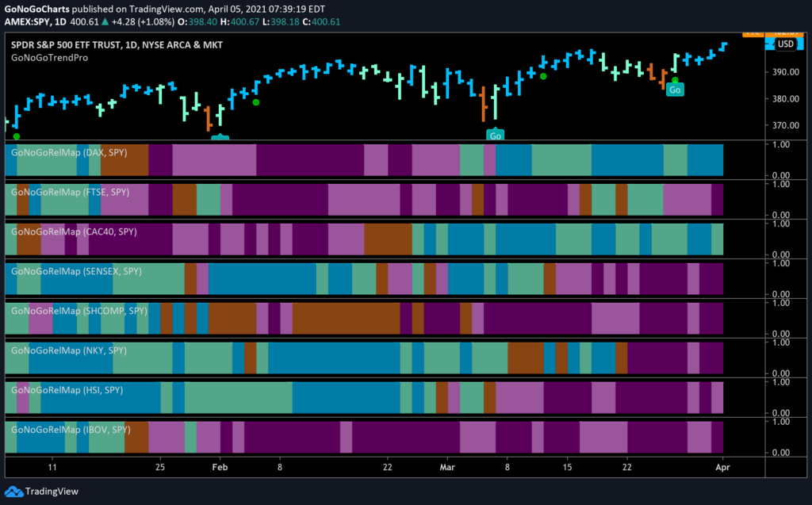Select the GoNoGoRelMap (SHCOMP, SPY) label
The width and height of the screenshot is (812, 505).
tap(79, 311)
